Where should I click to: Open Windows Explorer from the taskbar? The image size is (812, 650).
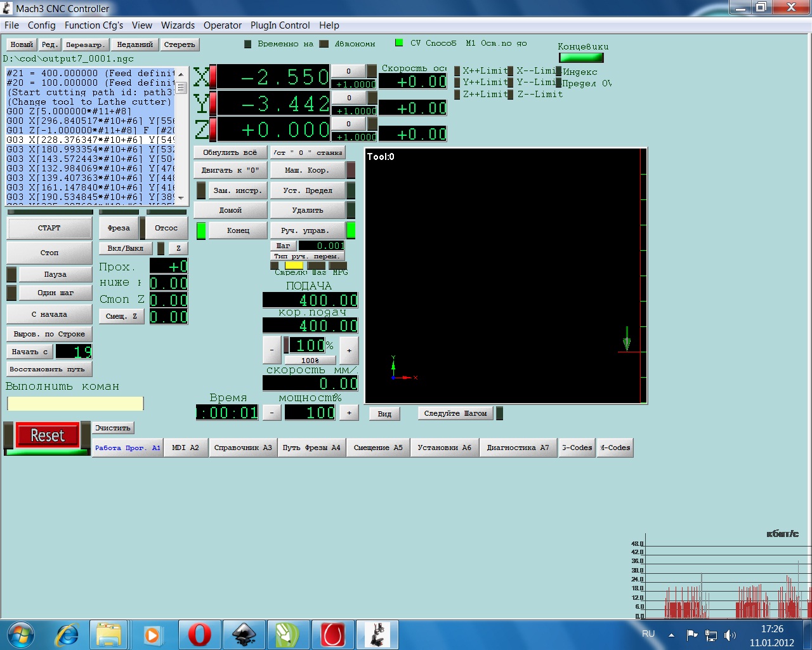pyautogui.click(x=108, y=635)
